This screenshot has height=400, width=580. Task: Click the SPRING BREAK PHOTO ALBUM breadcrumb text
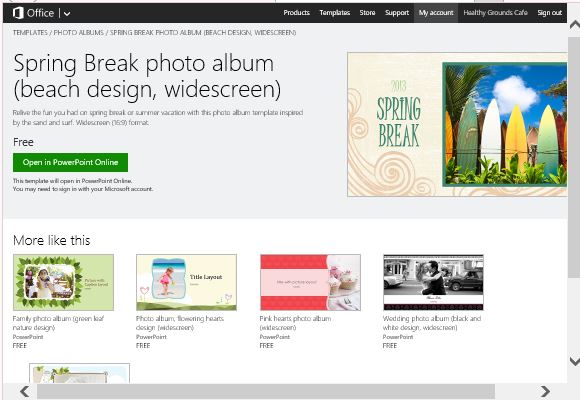203,33
